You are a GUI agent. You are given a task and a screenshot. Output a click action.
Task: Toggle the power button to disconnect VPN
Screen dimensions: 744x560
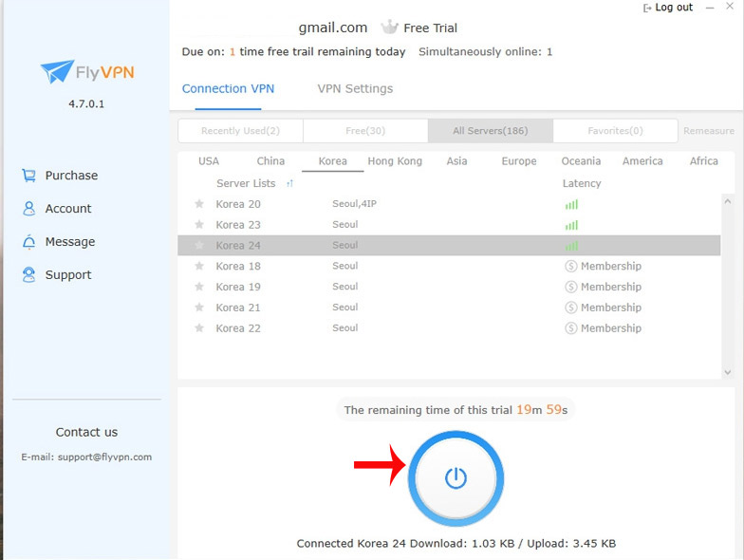point(456,478)
